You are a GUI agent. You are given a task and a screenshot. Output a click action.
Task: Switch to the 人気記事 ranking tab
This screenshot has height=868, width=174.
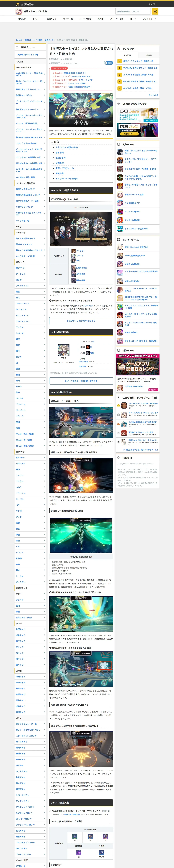tap(127, 55)
